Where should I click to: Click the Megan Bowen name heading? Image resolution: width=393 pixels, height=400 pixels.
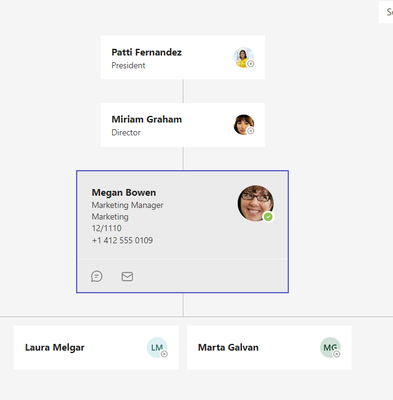point(124,193)
